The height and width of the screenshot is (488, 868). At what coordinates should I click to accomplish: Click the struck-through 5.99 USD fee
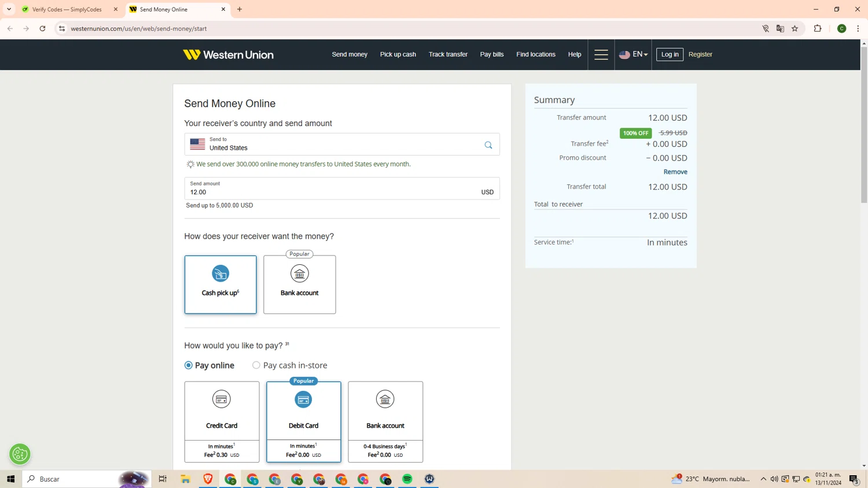point(673,133)
